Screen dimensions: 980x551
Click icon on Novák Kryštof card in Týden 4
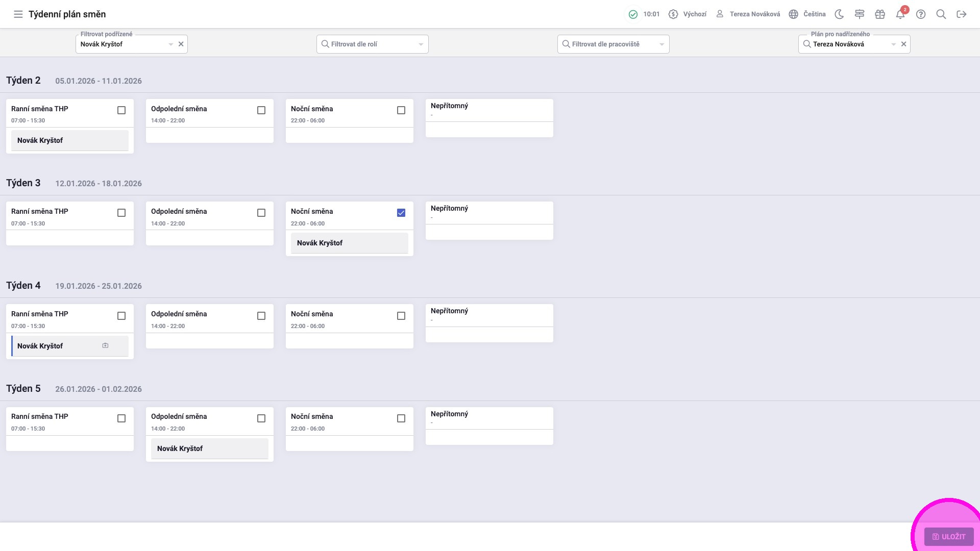pos(105,346)
